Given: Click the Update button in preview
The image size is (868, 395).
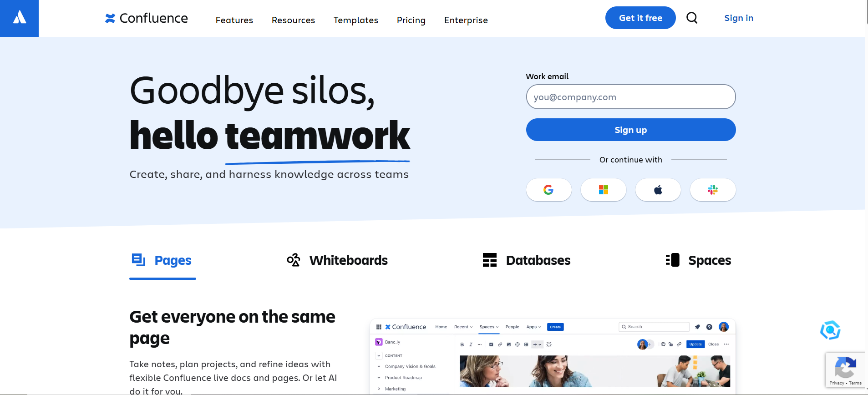Looking at the screenshot, I should 695,344.
